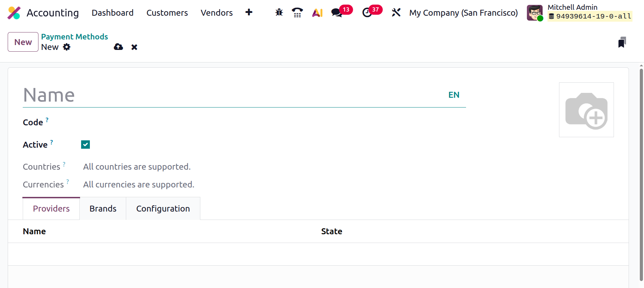The image size is (644, 288).
Task: Open the conversations chat icon
Action: point(337,13)
